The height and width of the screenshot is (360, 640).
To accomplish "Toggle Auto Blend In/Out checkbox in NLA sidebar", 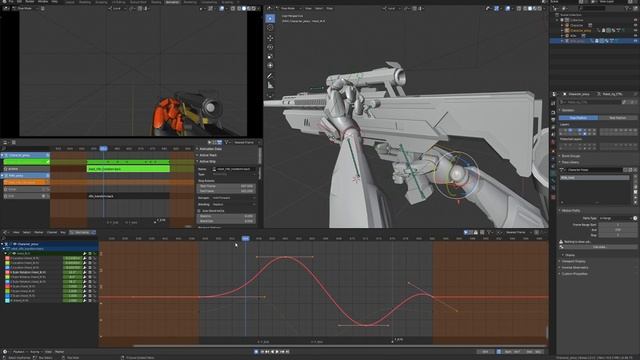I will pyautogui.click(x=199, y=211).
